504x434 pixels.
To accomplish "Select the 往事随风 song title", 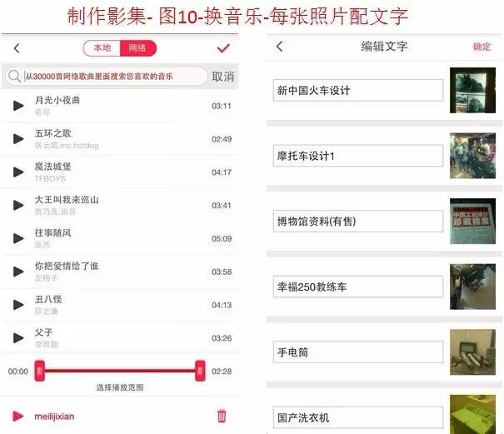I will (52, 232).
